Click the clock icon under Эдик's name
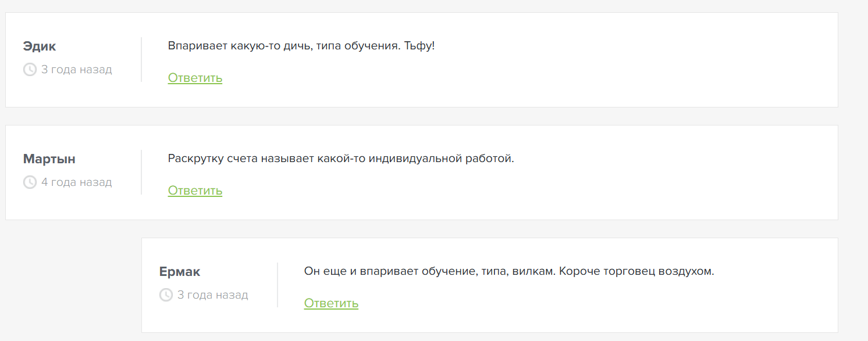This screenshot has height=341, width=868. tap(30, 70)
